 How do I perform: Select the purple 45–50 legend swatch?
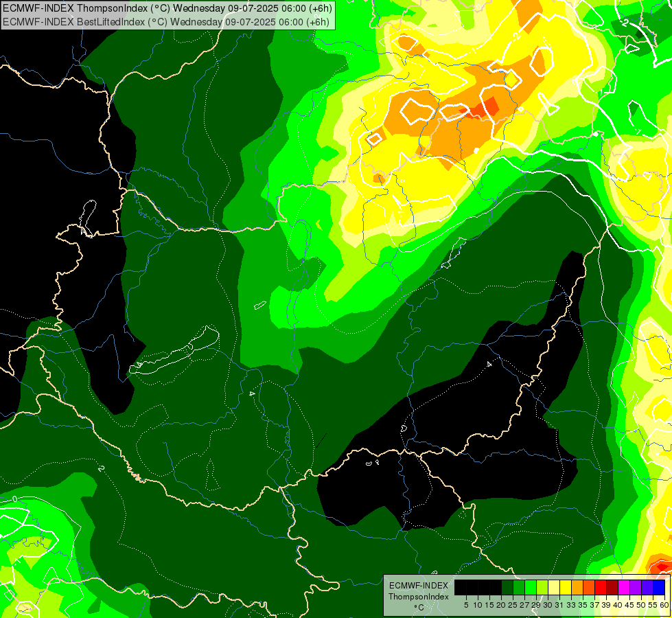(636, 587)
